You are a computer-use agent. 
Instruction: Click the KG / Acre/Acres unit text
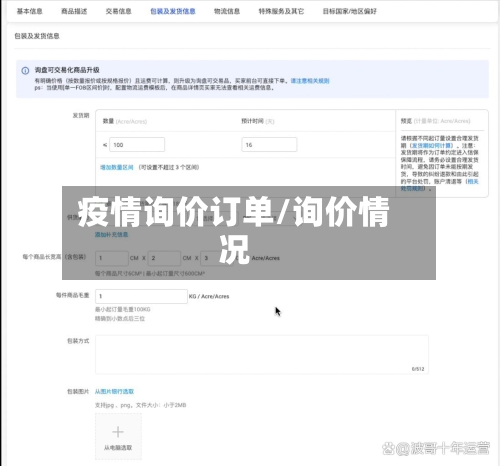tap(209, 296)
